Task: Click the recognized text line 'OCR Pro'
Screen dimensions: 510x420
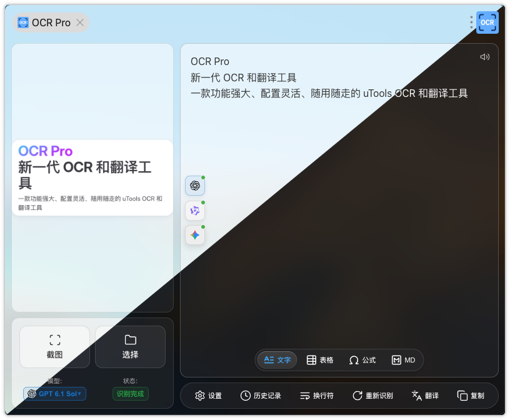Action: pyautogui.click(x=210, y=61)
